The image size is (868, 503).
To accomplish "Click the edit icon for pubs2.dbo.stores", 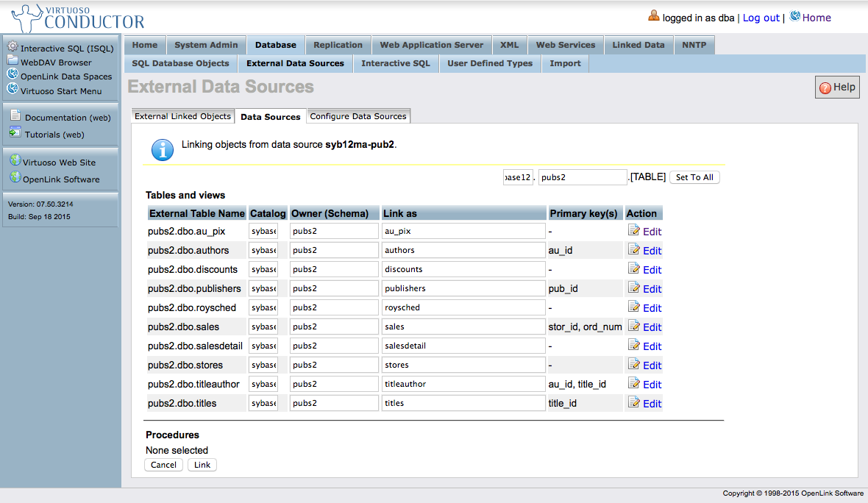I will (634, 364).
